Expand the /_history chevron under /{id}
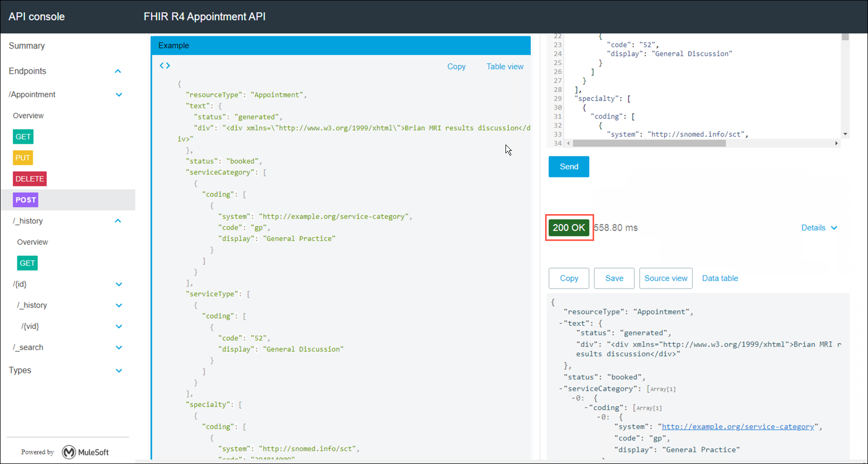This screenshot has width=868, height=464. pos(119,305)
